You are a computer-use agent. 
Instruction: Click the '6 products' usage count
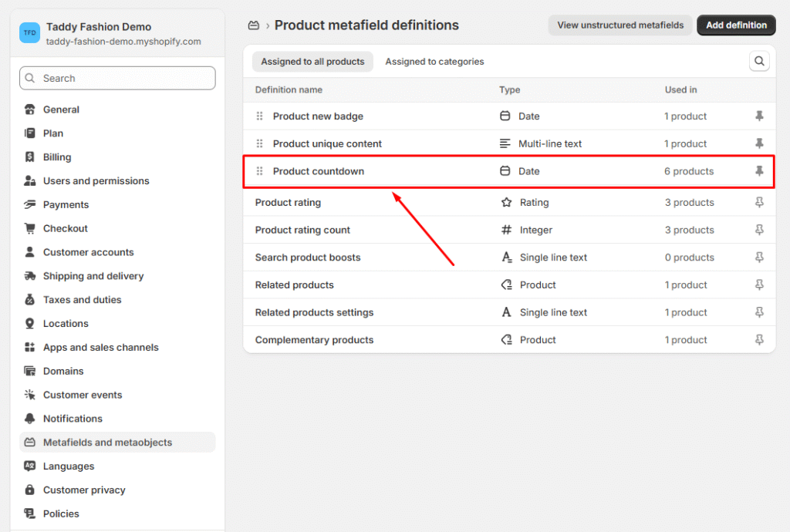[x=689, y=171]
